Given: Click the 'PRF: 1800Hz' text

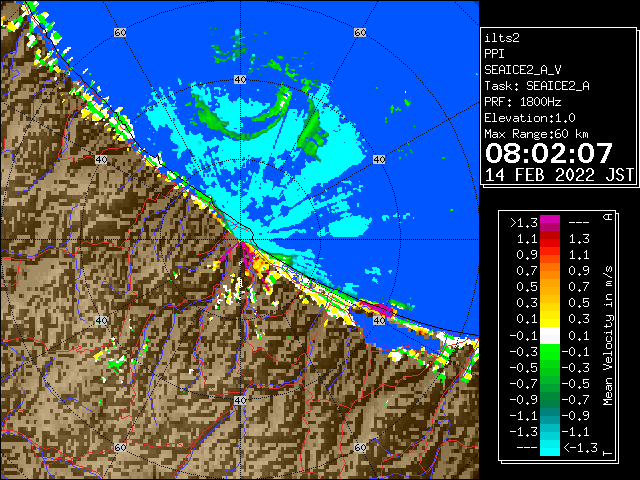Looking at the screenshot, I should coord(522,102).
